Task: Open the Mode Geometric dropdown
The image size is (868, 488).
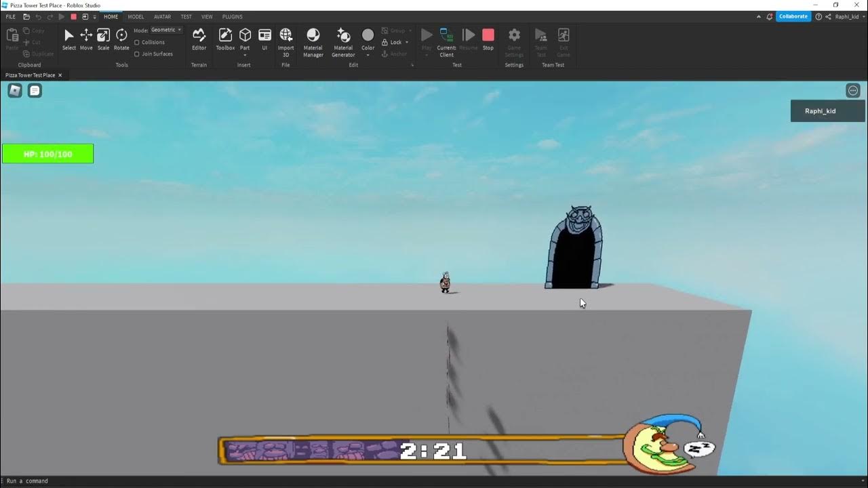Action: pos(166,30)
